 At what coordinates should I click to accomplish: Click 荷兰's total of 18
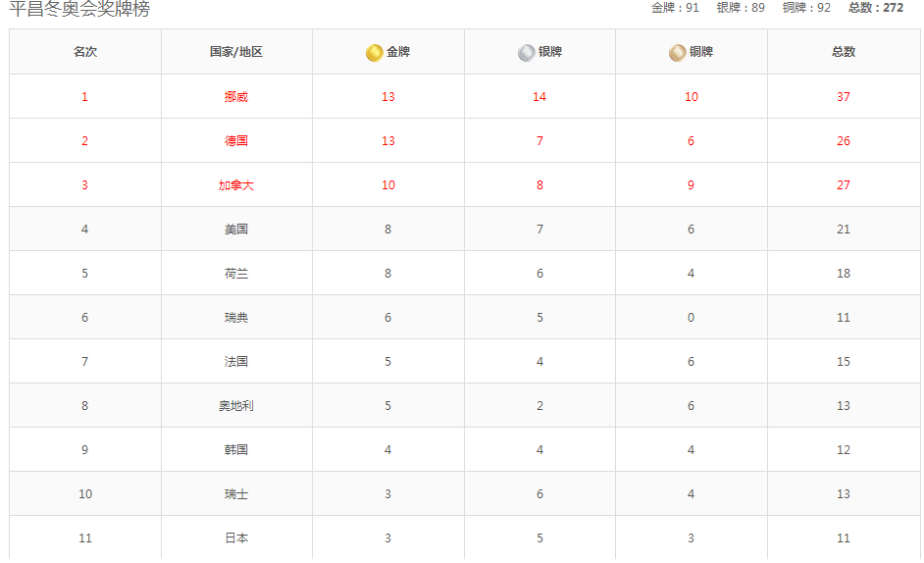click(x=844, y=274)
